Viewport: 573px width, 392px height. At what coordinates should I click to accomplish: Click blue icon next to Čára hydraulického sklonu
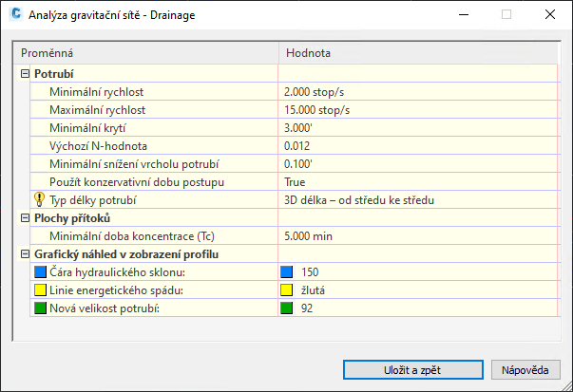tap(39, 271)
